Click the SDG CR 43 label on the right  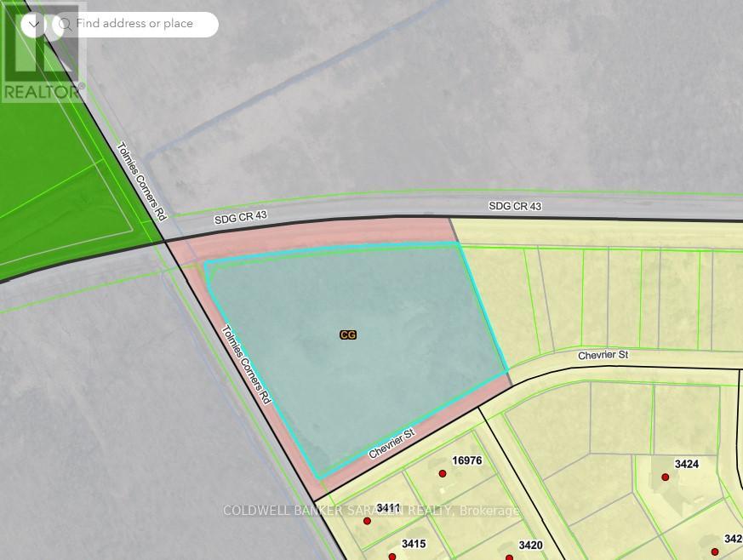pyautogui.click(x=515, y=206)
